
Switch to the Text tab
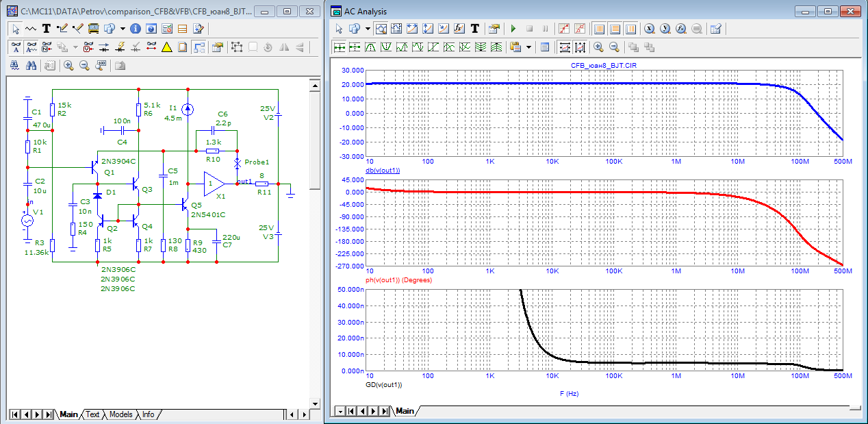pyautogui.click(x=92, y=414)
